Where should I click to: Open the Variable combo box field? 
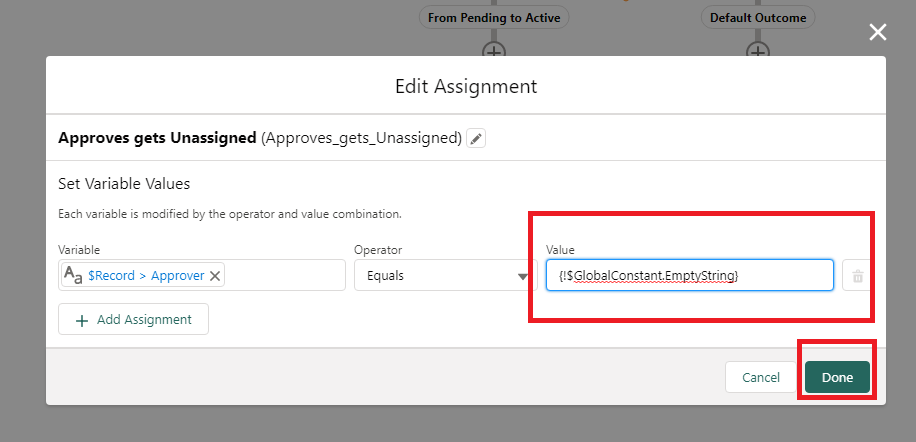[285, 276]
